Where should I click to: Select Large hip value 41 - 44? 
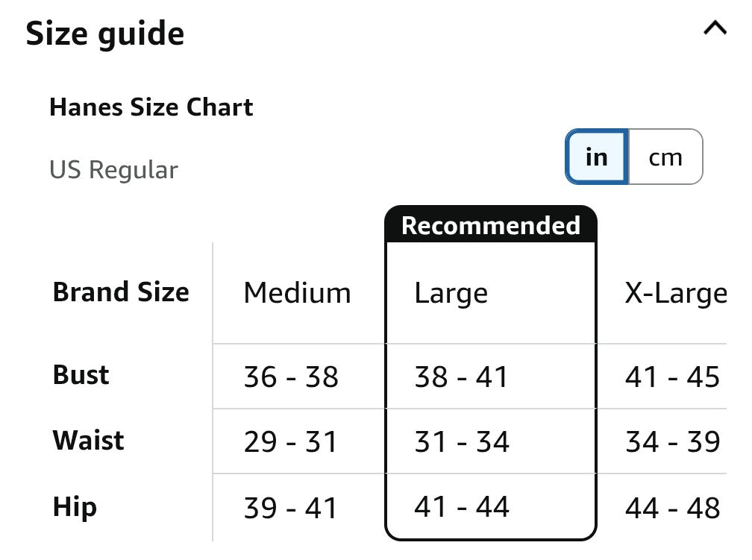coord(461,506)
